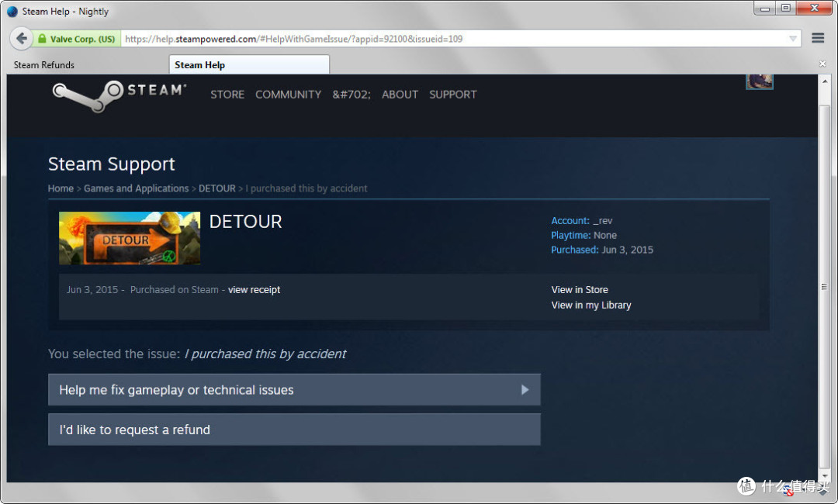Click the Purchased: Jun 3, 2015 text
The height and width of the screenshot is (504, 838).
pos(602,250)
